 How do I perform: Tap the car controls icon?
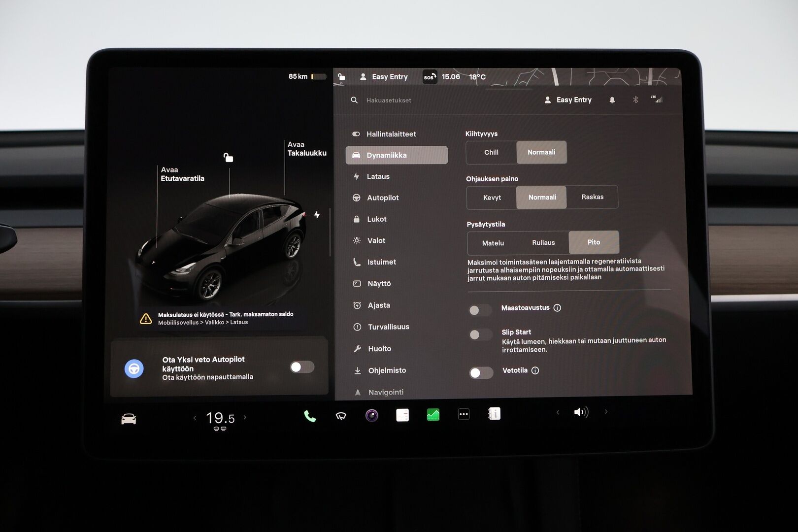[x=129, y=419]
